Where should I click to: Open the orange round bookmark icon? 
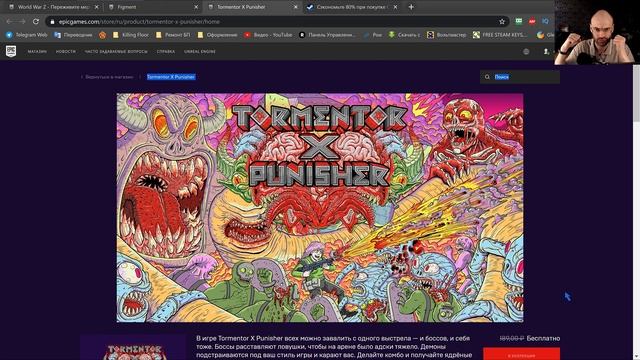(x=102, y=35)
